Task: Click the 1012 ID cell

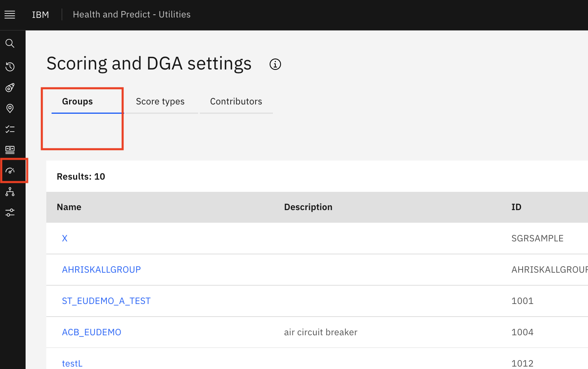Action: tap(523, 364)
